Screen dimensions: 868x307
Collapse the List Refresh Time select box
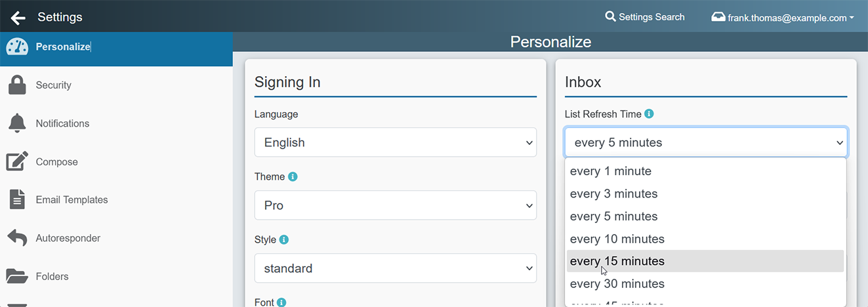705,142
